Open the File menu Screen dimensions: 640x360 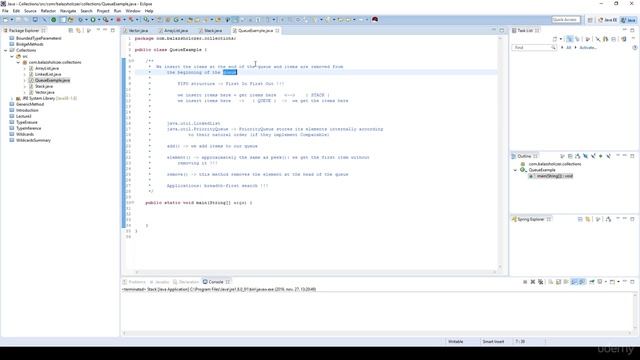pos(5,11)
